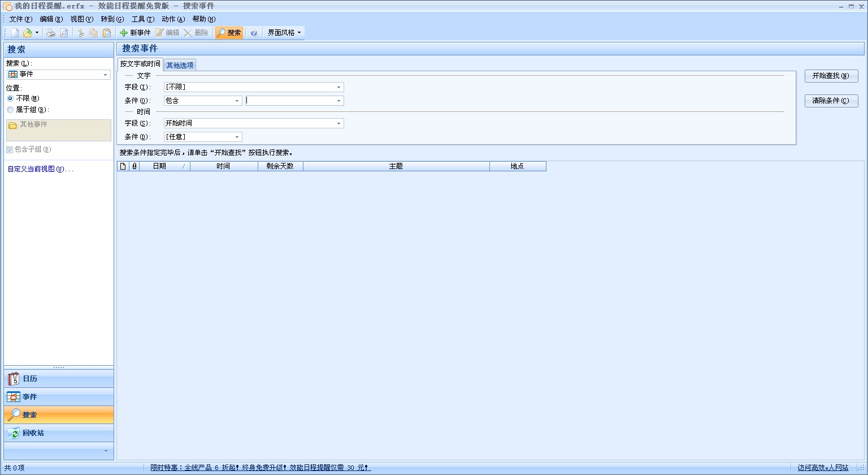Open the 编辑 menu in menu bar
Screen dimensions: 868x475
tap(51, 19)
